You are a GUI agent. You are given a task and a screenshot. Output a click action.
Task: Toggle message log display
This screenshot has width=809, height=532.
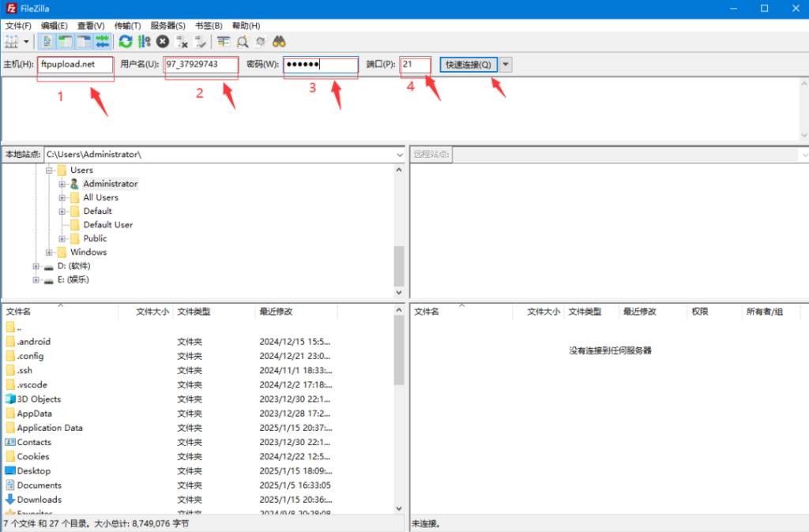(x=47, y=41)
